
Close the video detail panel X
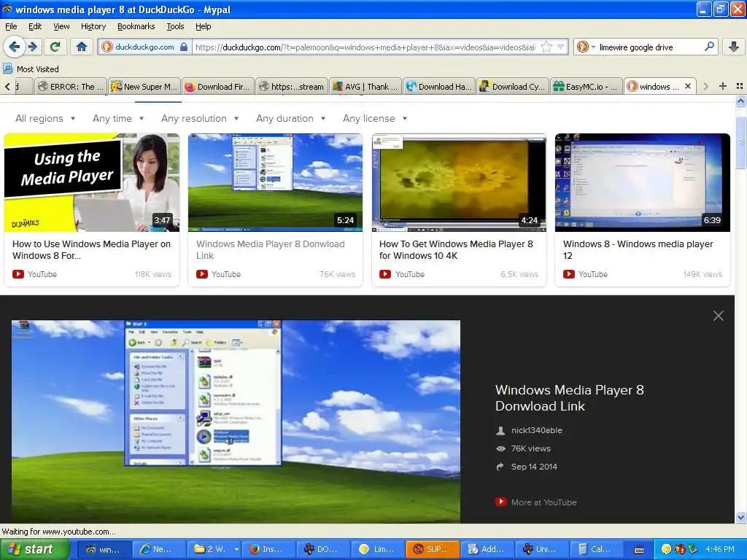point(719,316)
